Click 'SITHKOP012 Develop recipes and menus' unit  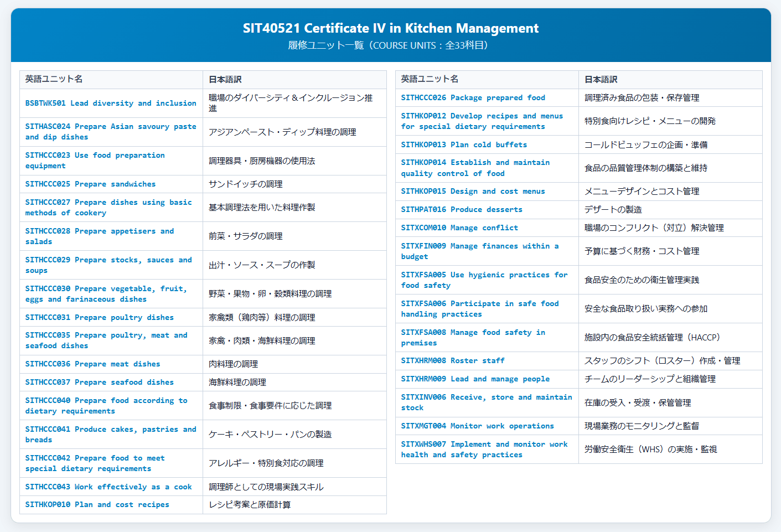(482, 121)
